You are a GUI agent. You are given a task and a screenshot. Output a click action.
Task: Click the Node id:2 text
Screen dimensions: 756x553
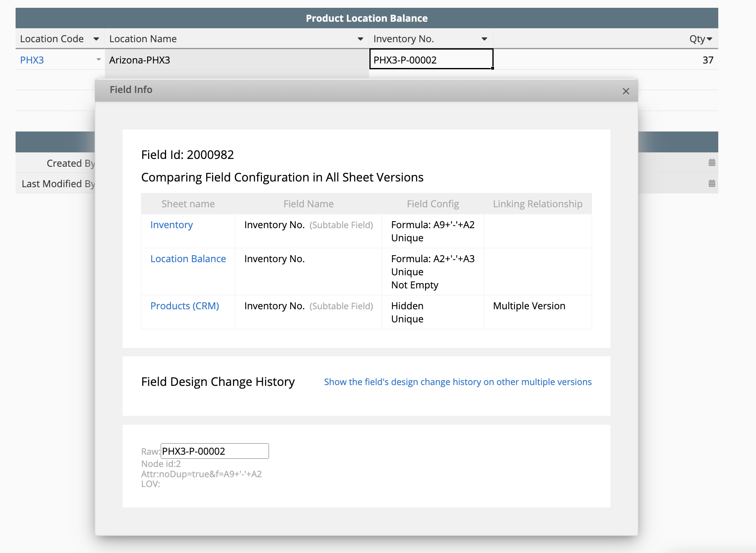click(x=161, y=464)
